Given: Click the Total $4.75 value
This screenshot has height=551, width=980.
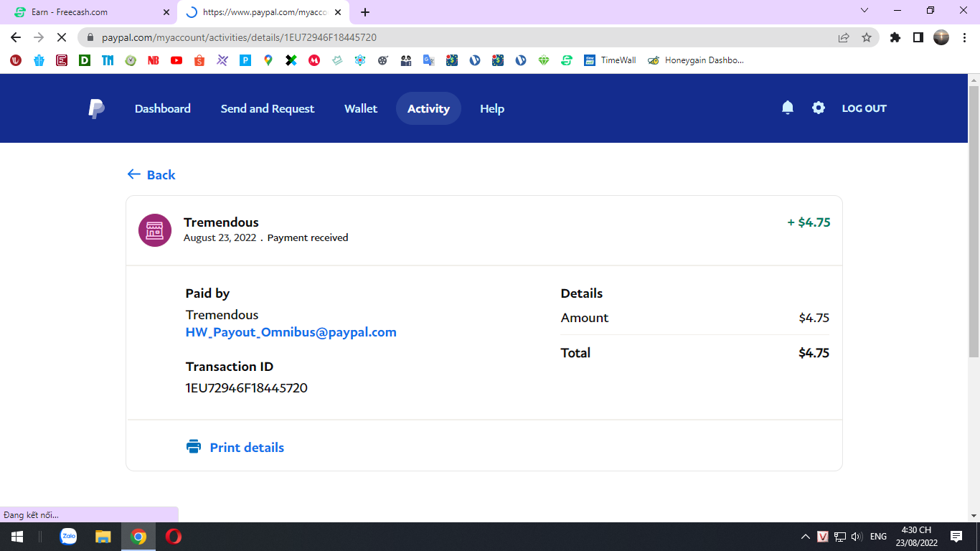Looking at the screenshot, I should (x=814, y=353).
